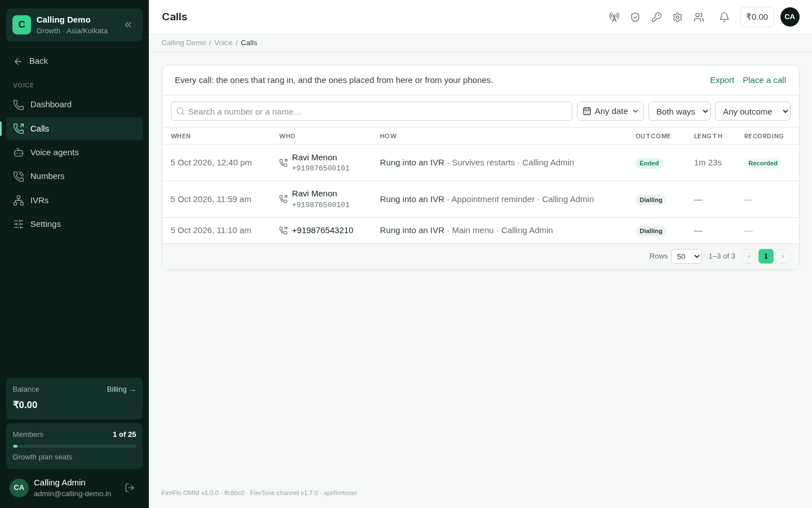Open the Dashboard page
The image size is (812, 508).
click(x=74, y=104)
